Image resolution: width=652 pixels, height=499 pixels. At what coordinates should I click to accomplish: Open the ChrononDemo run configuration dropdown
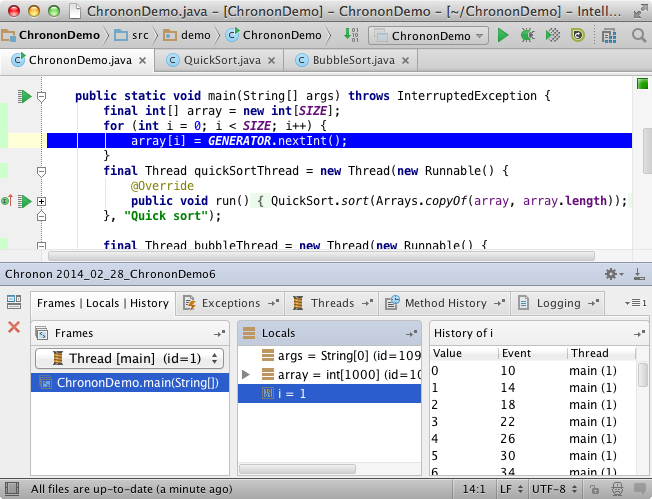(x=428, y=36)
